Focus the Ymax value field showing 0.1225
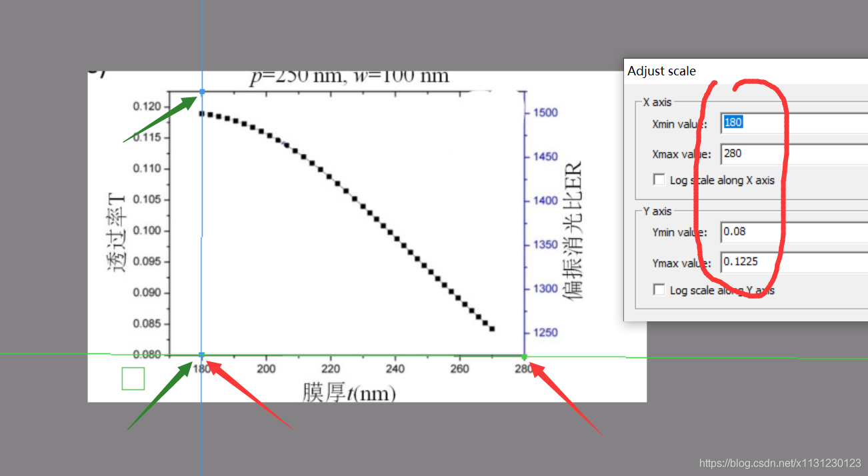The height and width of the screenshot is (476, 868). (x=793, y=262)
